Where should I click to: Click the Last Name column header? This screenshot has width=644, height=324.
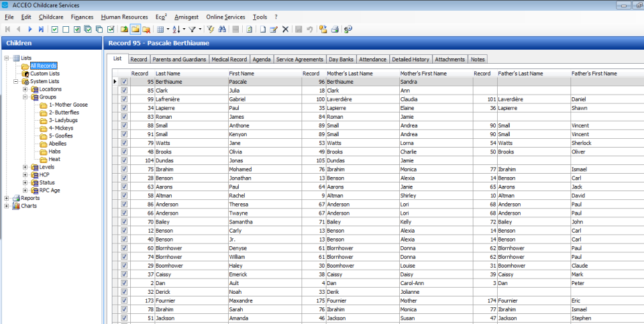[x=191, y=74]
